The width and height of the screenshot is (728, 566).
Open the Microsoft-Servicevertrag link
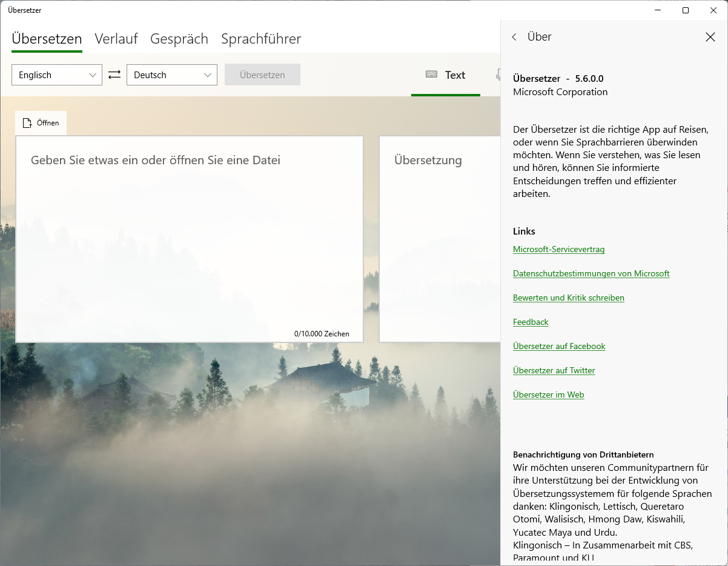[558, 249]
